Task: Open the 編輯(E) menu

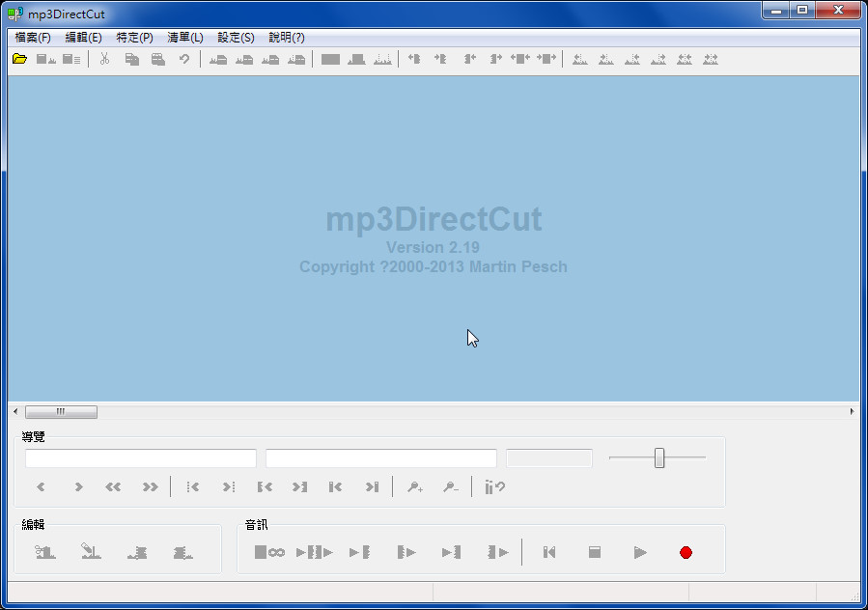Action: point(84,38)
